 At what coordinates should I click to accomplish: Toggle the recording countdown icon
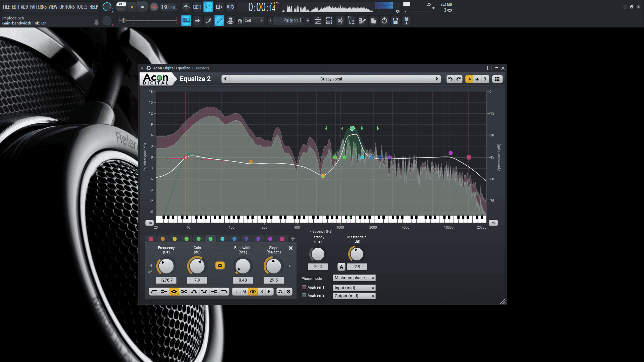tap(208, 7)
